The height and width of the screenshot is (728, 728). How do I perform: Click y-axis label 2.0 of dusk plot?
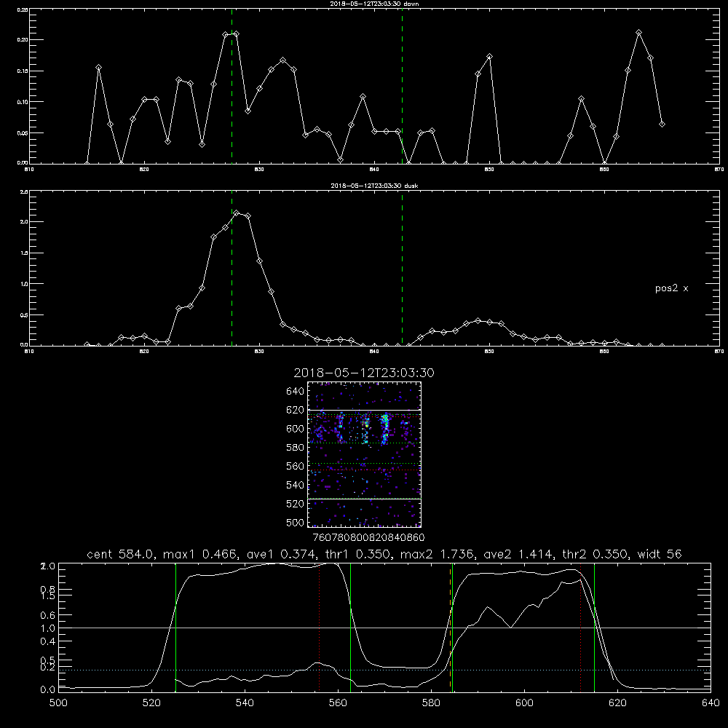[25, 222]
